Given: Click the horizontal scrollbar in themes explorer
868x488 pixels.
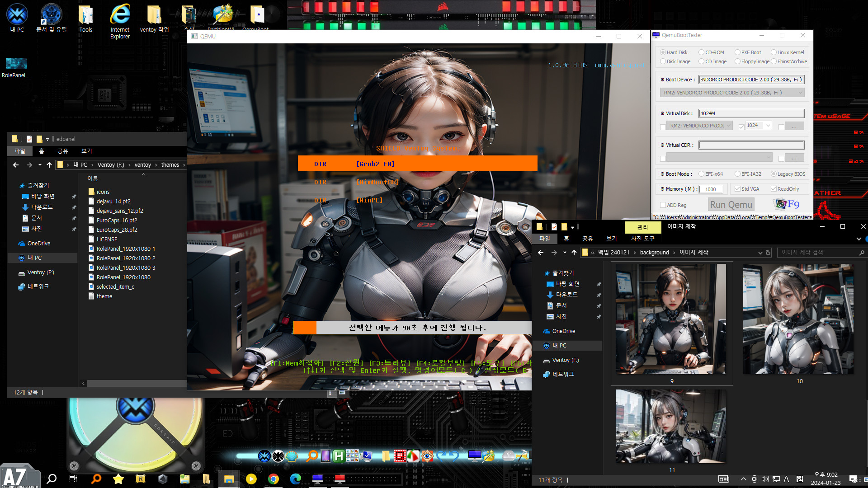Looking at the screenshot, I should point(137,383).
